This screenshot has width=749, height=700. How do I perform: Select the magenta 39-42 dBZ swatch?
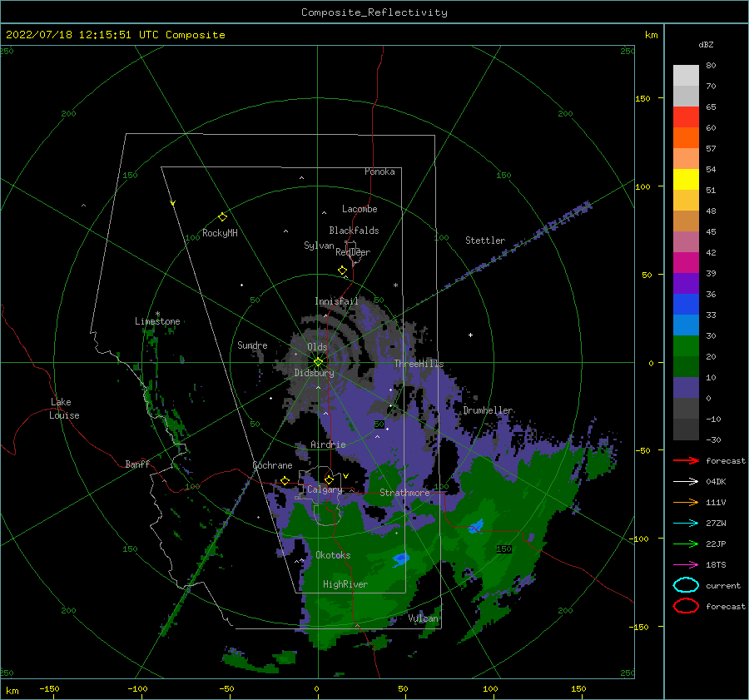pos(686,263)
